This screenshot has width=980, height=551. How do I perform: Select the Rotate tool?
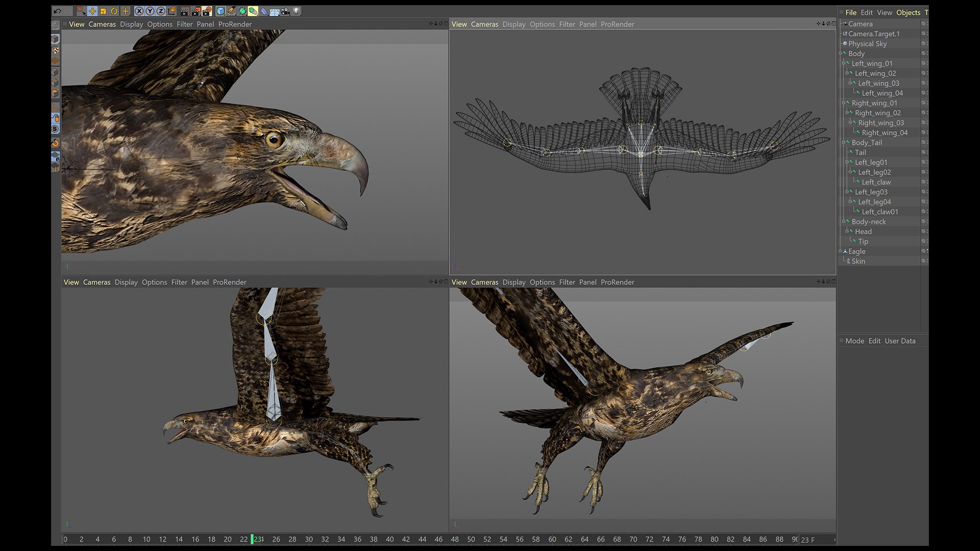tap(114, 11)
